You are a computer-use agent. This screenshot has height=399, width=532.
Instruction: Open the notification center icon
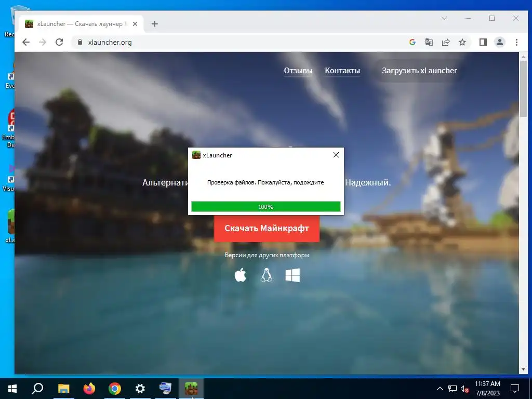coord(515,389)
